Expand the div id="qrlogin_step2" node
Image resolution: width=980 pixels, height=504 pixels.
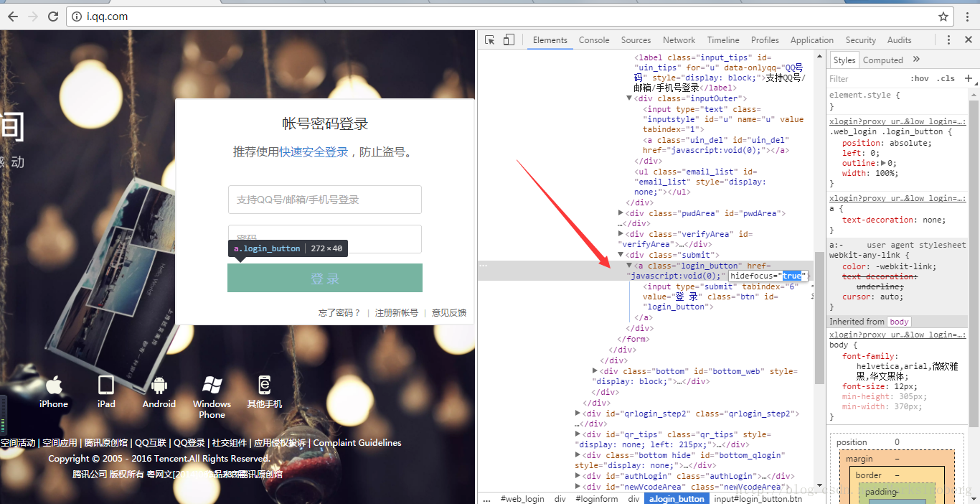578,414
